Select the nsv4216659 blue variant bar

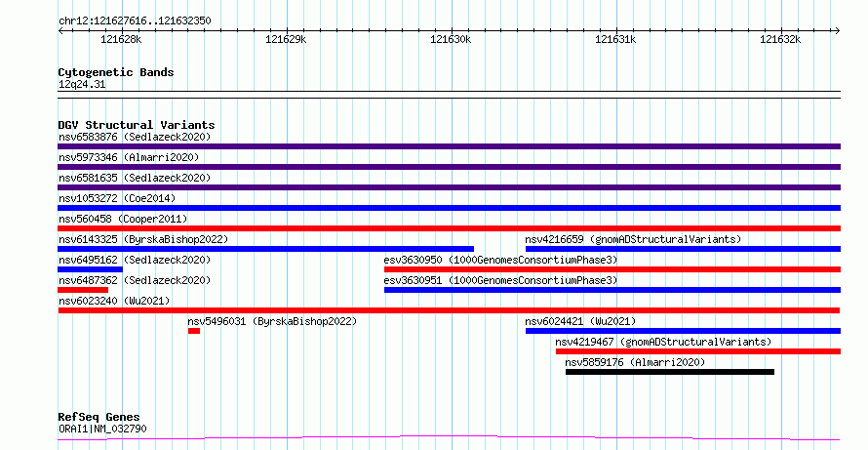683,249
